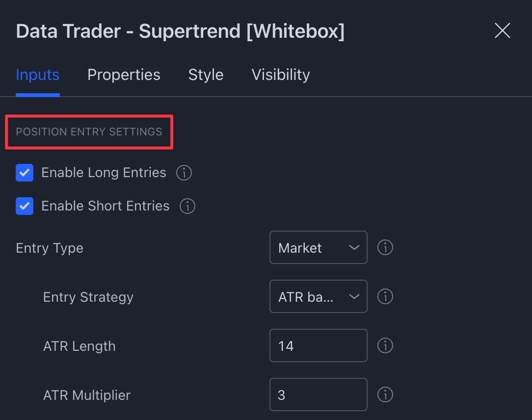Click the POSITION ENTRY SETTINGS header
Screen dimensions: 532x420
coord(89,131)
